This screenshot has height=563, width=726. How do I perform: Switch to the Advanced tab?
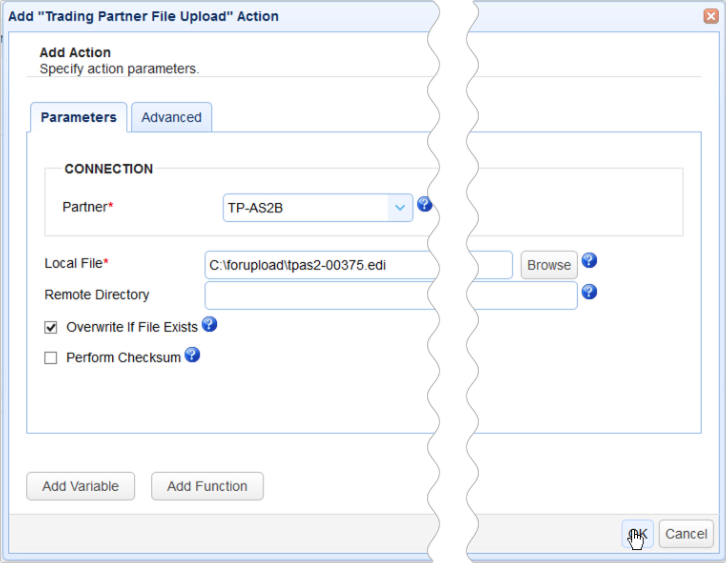click(x=171, y=117)
